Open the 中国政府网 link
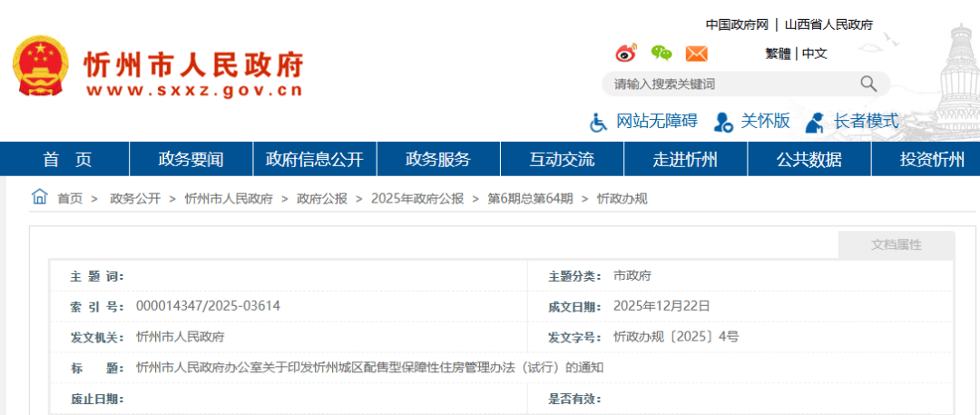The image size is (980, 415). click(737, 25)
